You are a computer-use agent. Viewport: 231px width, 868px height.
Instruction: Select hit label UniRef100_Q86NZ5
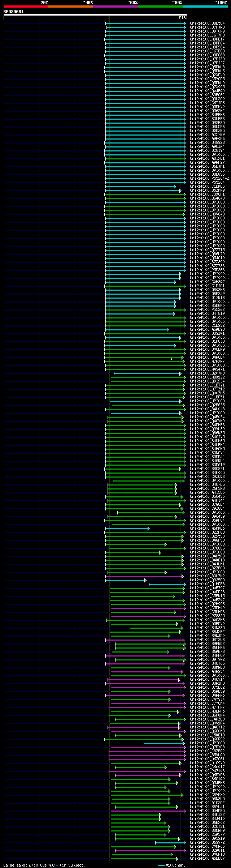coord(207,433)
